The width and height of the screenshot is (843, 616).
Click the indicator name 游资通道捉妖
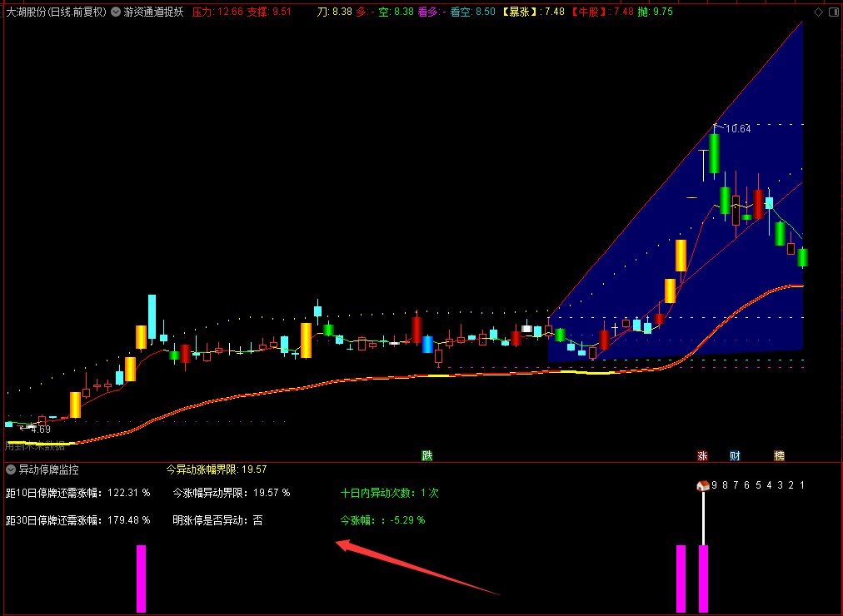coord(154,12)
